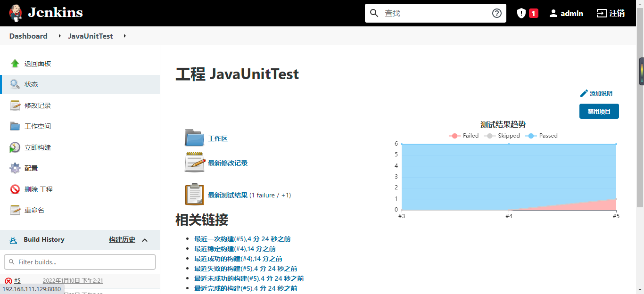Image resolution: width=644 pixels, height=294 pixels.
Task: Start 立即构建 from the side menu
Action: tap(38, 147)
